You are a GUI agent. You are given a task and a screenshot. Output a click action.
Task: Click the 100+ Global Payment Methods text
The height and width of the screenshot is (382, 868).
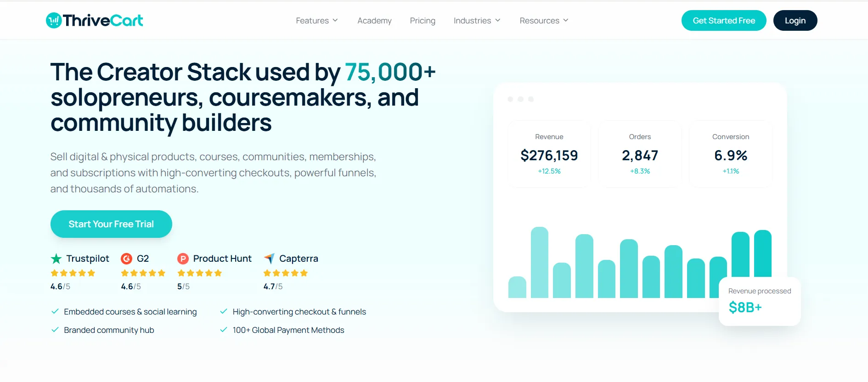[x=288, y=330]
